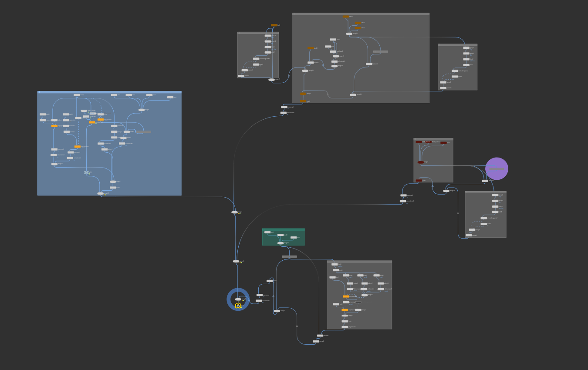
Task: Click the blue network box title bar
Action: (x=109, y=92)
